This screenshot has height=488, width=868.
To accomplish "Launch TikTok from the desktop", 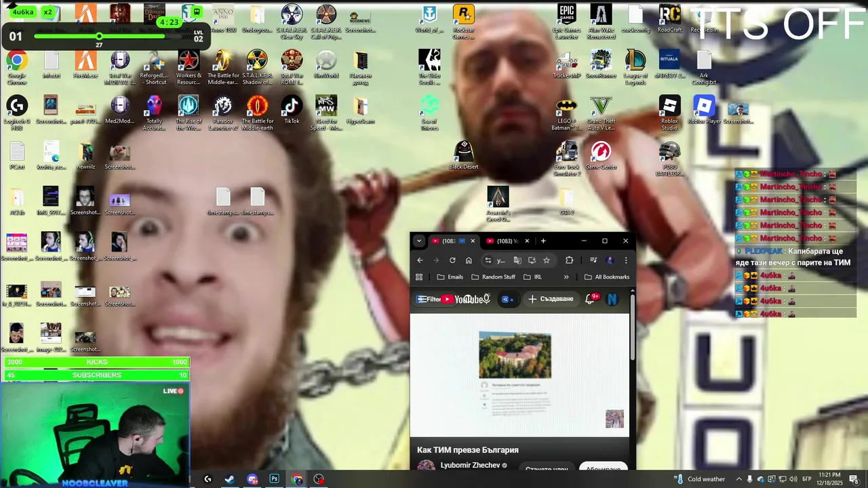I will [x=292, y=110].
